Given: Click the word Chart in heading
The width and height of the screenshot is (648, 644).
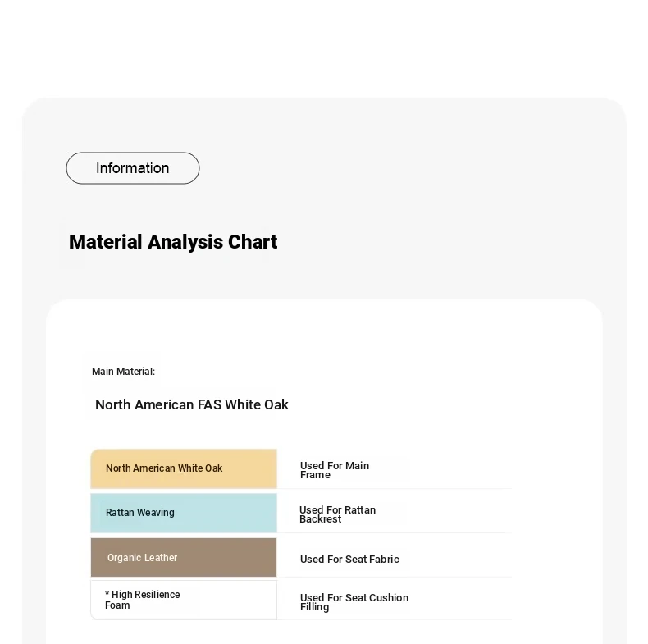Looking at the screenshot, I should 253,242.
